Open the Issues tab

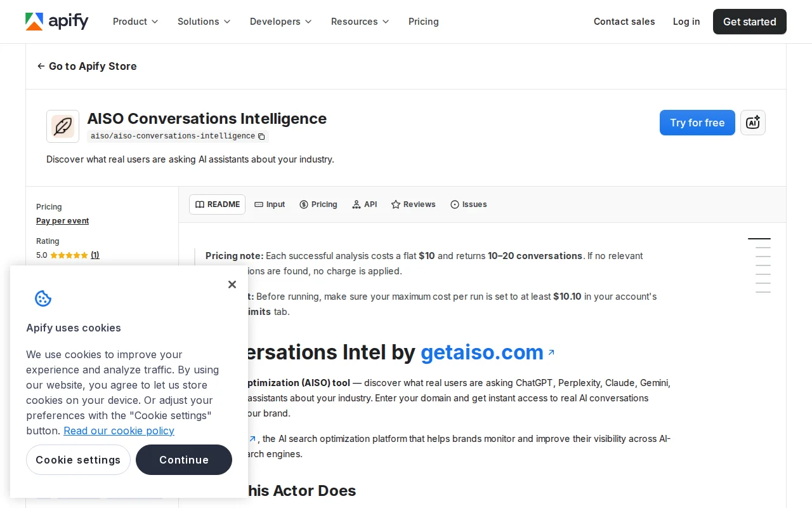(x=469, y=204)
